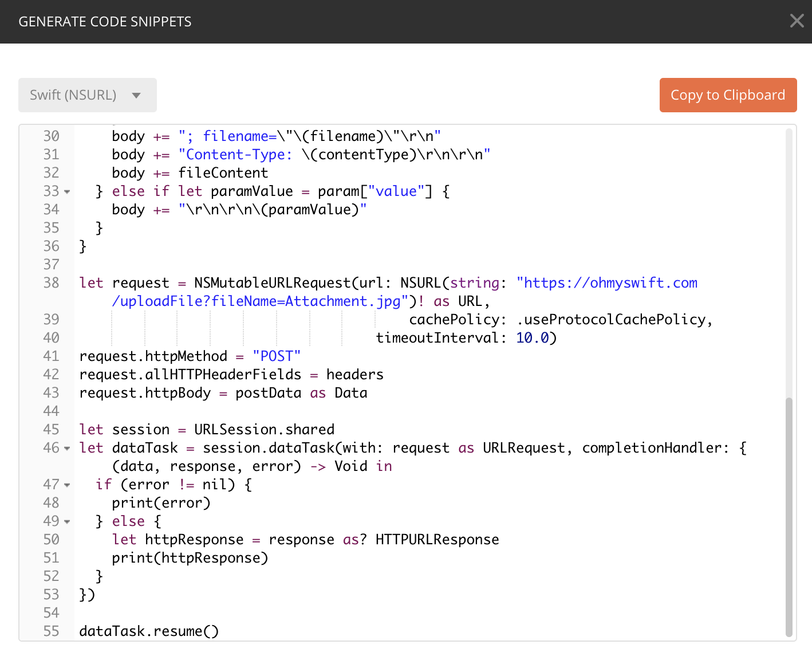Click line number 41 in the gutter

[x=51, y=356]
